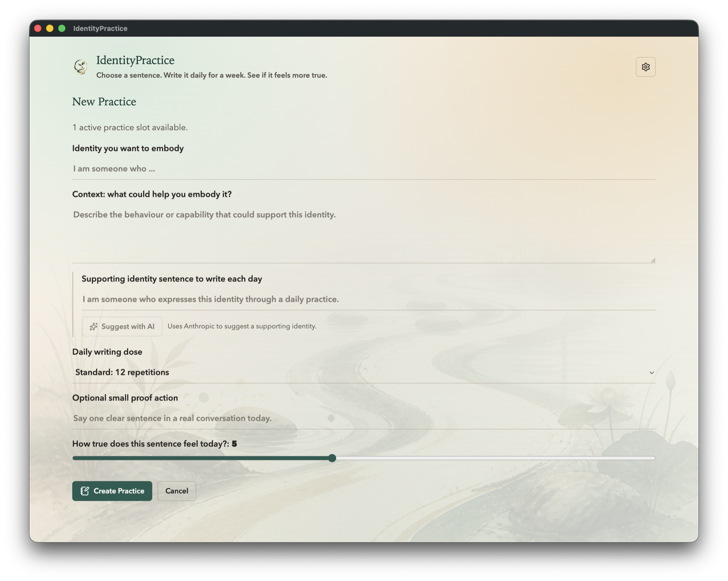Focus the optional small proof action field
Viewport: 728px width, 581px height.
click(x=364, y=418)
